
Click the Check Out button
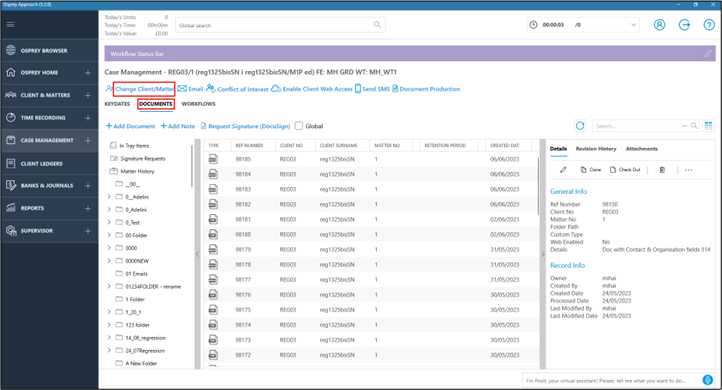[625, 170]
